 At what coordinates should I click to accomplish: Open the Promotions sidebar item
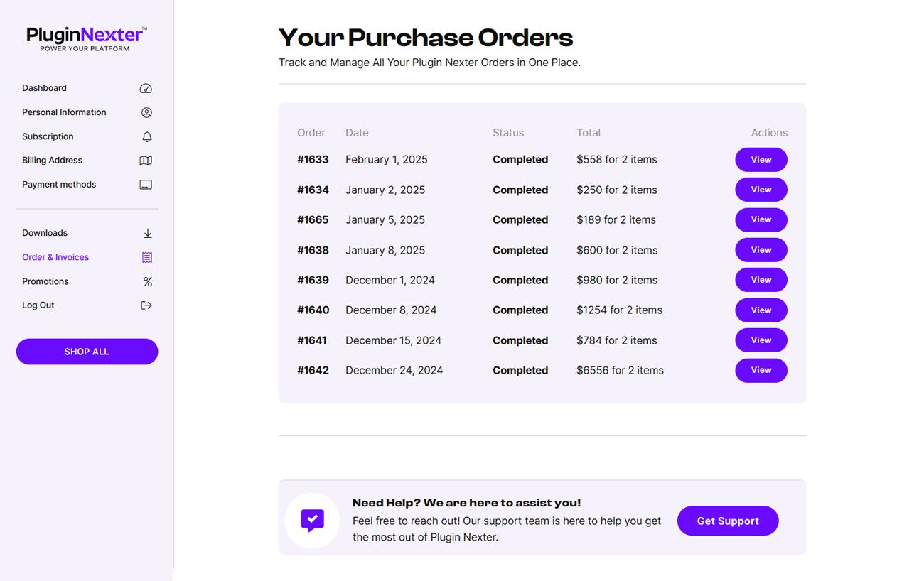(x=45, y=281)
